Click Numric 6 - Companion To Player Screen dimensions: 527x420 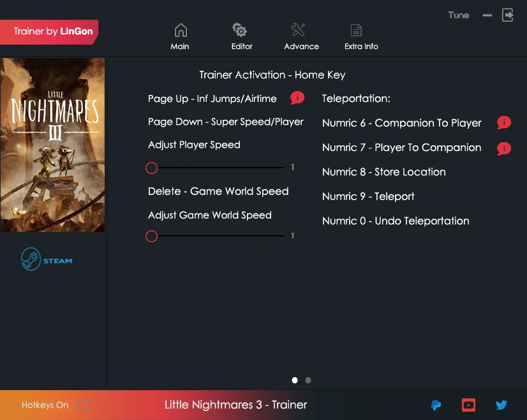point(402,123)
